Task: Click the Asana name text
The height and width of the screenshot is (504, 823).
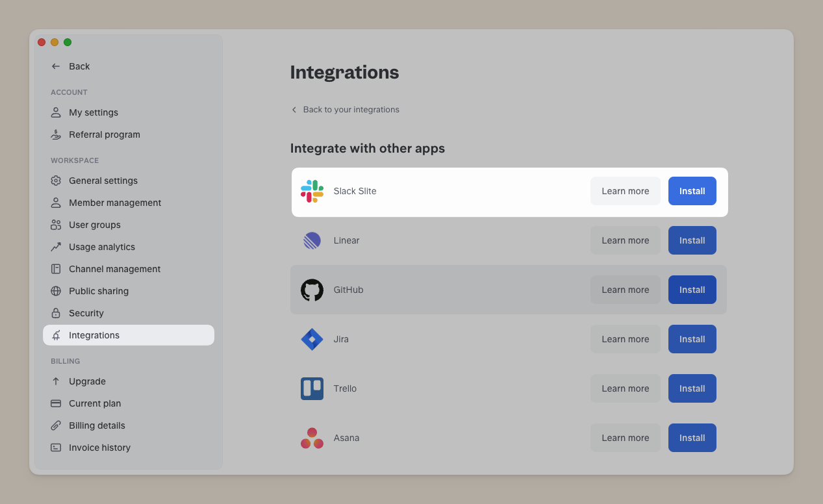Action: (x=346, y=438)
